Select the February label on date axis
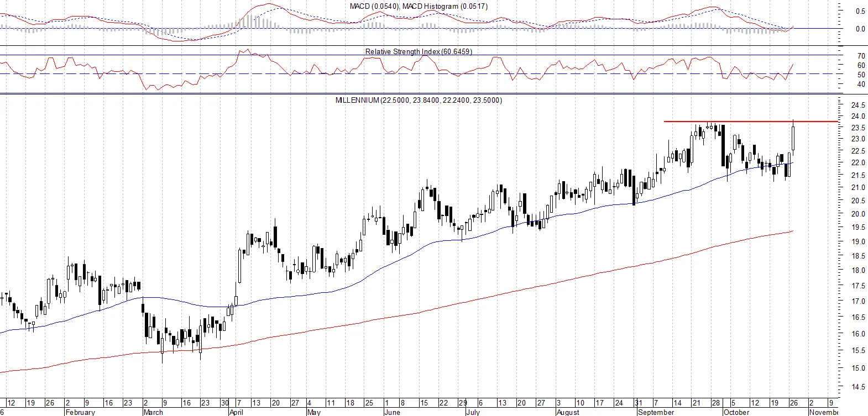Image resolution: width=868 pixels, height=416 pixels. point(80,412)
